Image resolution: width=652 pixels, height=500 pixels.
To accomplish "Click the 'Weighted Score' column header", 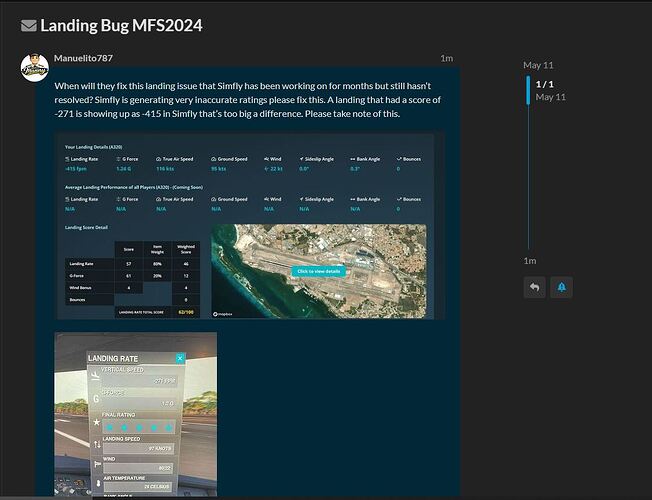I will pyautogui.click(x=186, y=249).
